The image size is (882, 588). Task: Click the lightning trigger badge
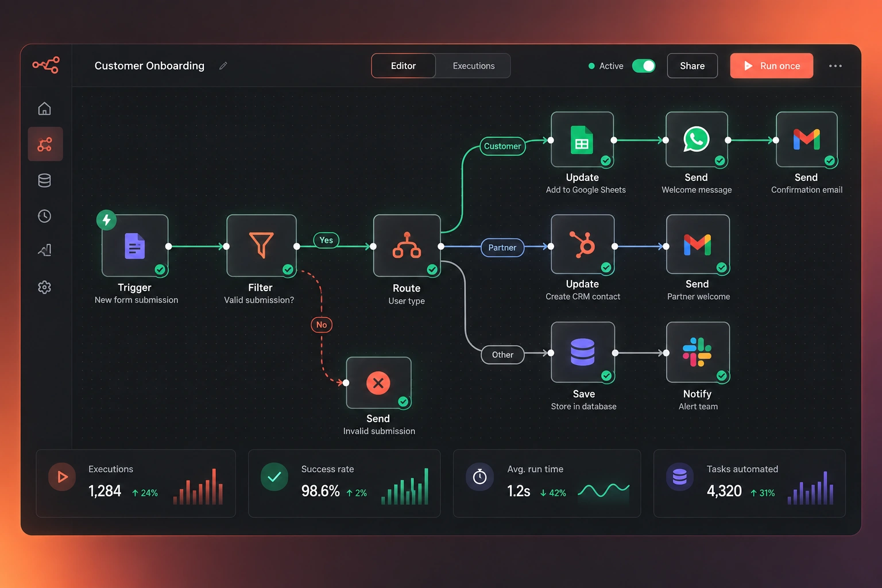106,220
